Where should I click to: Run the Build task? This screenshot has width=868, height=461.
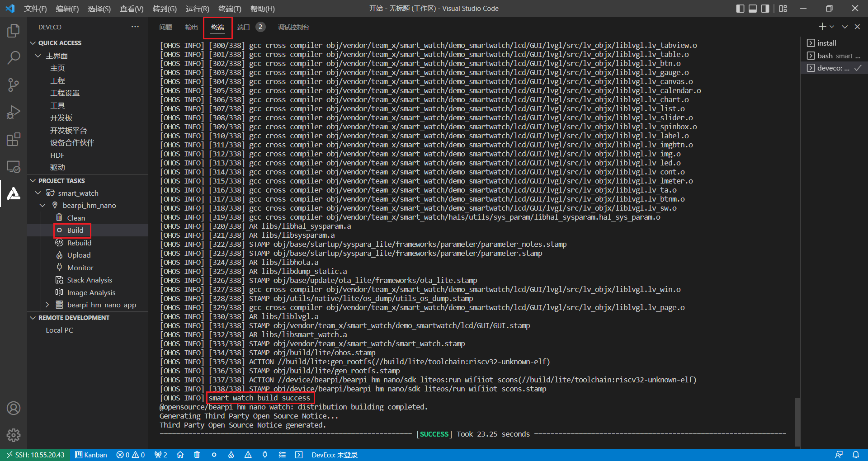(75, 230)
